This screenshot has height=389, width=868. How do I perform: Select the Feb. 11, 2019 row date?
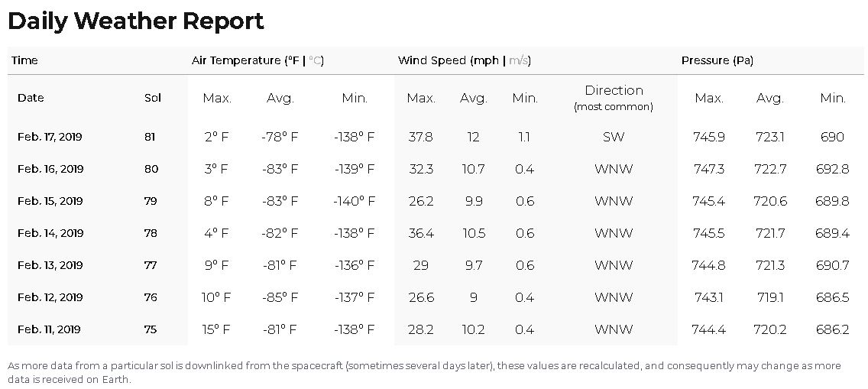coord(49,329)
